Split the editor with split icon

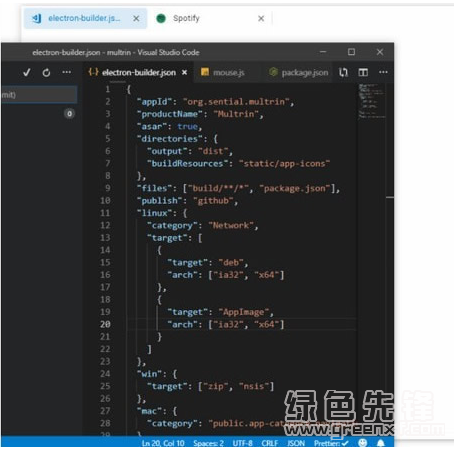click(x=363, y=72)
